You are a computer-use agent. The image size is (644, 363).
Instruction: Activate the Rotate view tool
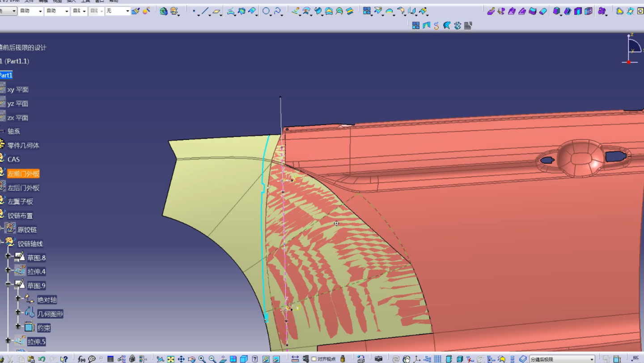pyautogui.click(x=191, y=359)
